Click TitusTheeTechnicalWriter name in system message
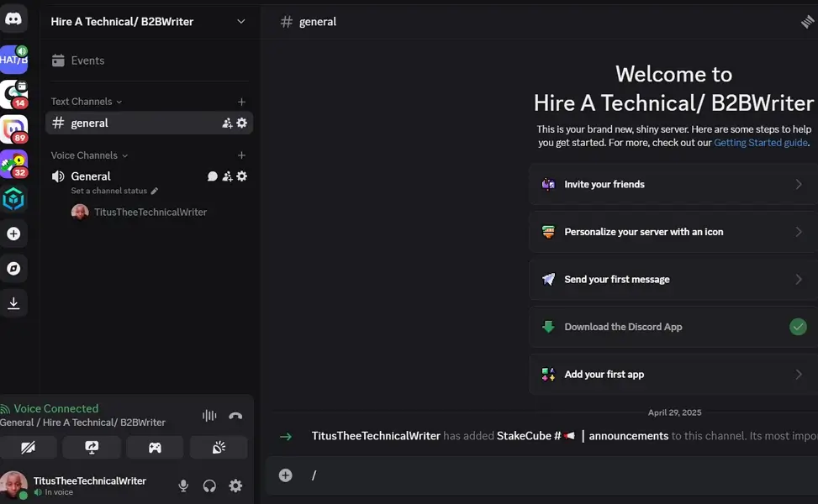Viewport: 818px width, 504px height. 376,436
